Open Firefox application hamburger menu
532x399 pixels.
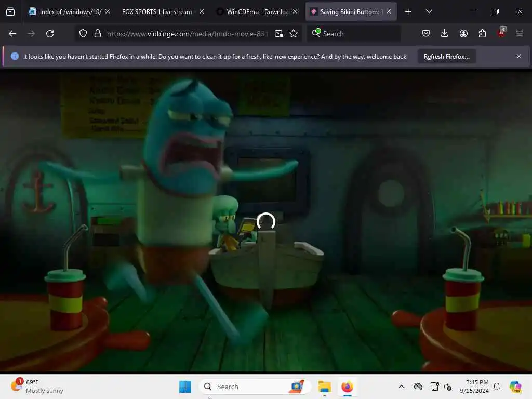(x=520, y=33)
